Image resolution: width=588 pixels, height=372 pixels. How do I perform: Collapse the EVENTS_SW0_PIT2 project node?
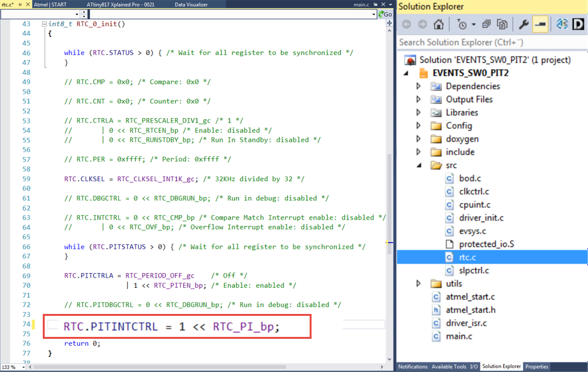point(406,73)
